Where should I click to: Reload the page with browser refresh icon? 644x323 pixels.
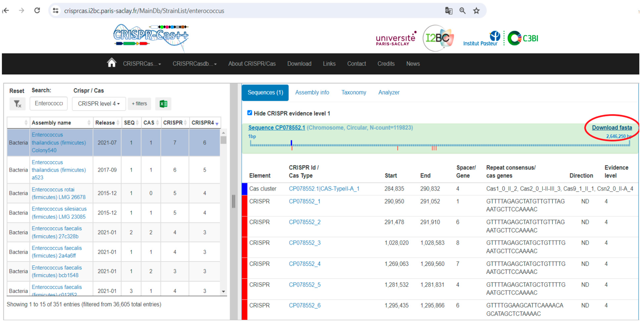(37, 11)
